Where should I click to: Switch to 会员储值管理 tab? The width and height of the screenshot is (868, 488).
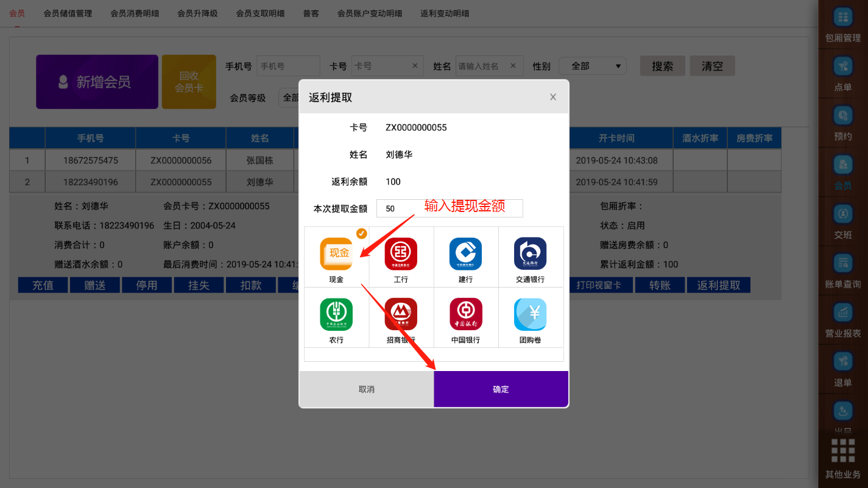point(68,13)
